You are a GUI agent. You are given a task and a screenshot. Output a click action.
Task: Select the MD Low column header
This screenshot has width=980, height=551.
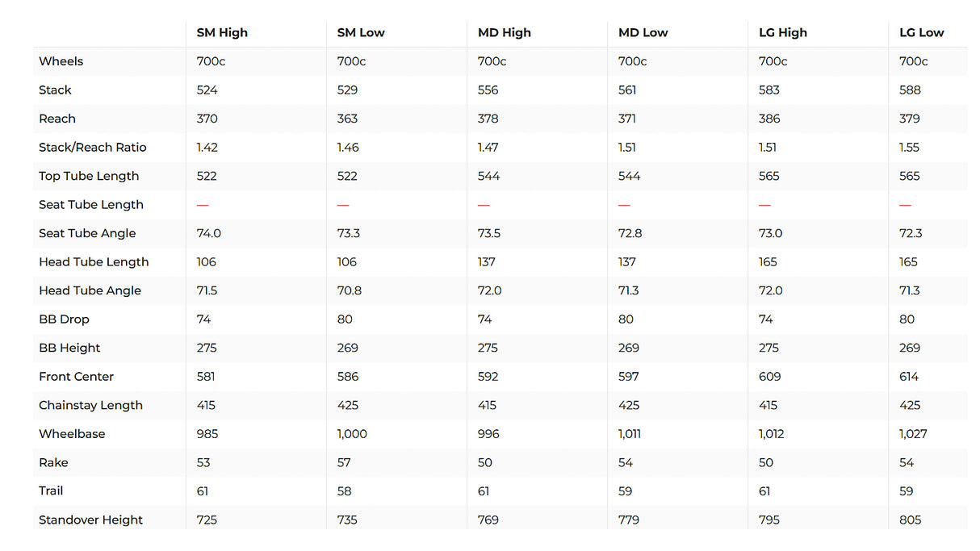point(643,33)
